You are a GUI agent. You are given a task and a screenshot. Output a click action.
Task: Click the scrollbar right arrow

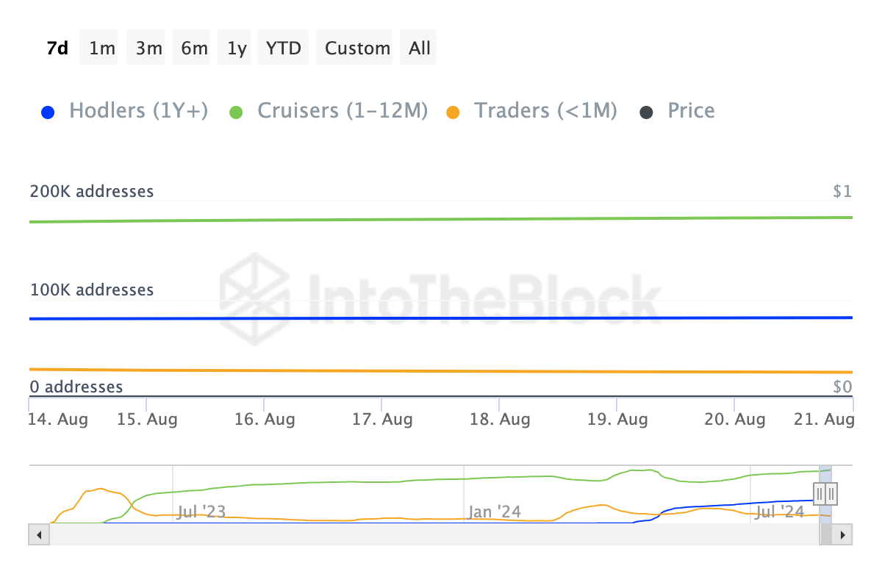point(843,534)
